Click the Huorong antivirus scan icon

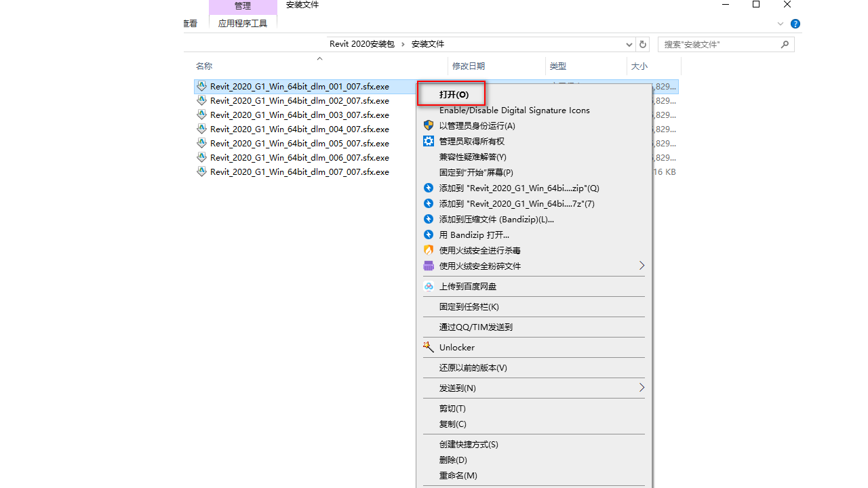(x=429, y=250)
